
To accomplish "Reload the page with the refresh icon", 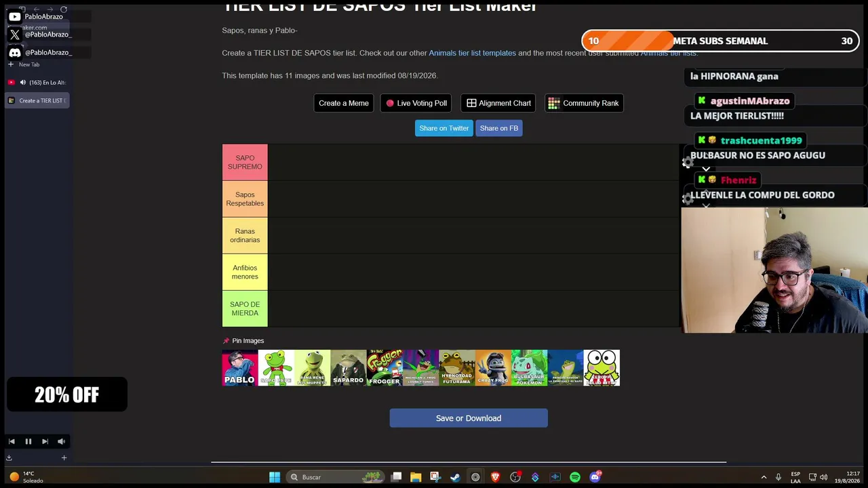I will [x=64, y=9].
